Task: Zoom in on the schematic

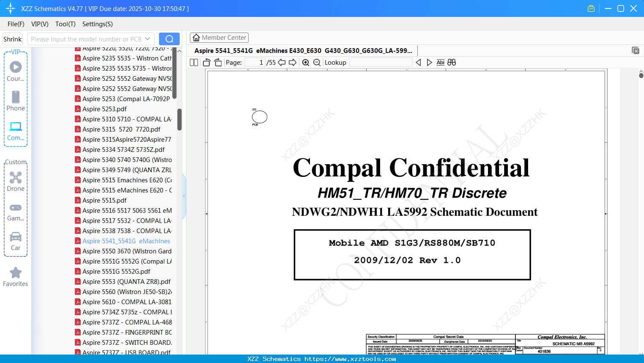Action: point(306,63)
